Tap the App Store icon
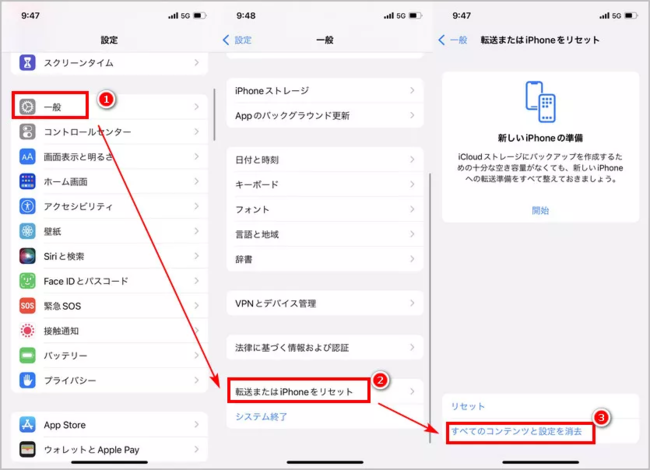 point(27,425)
